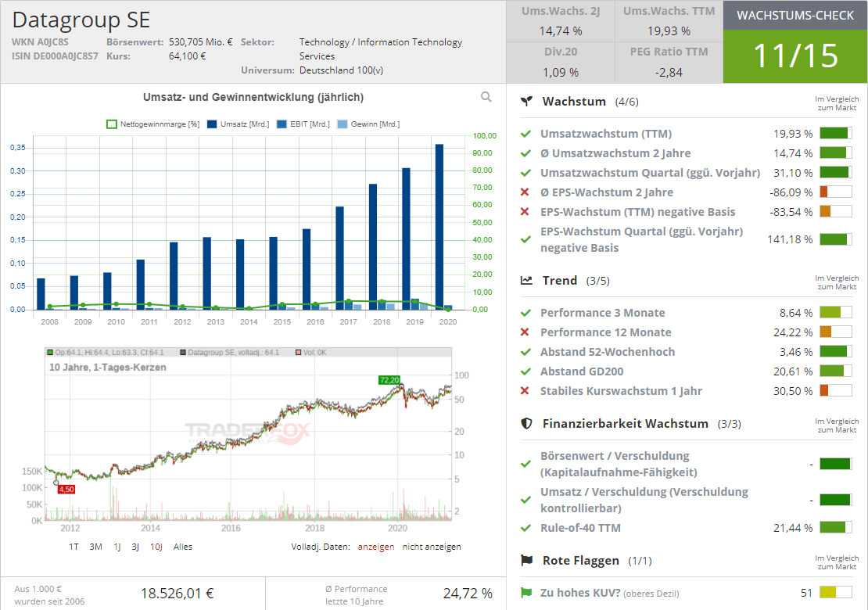This screenshot has width=868, height=610.
Task: Click the green flag next to Zu hohes KUV
Action: coord(526,593)
